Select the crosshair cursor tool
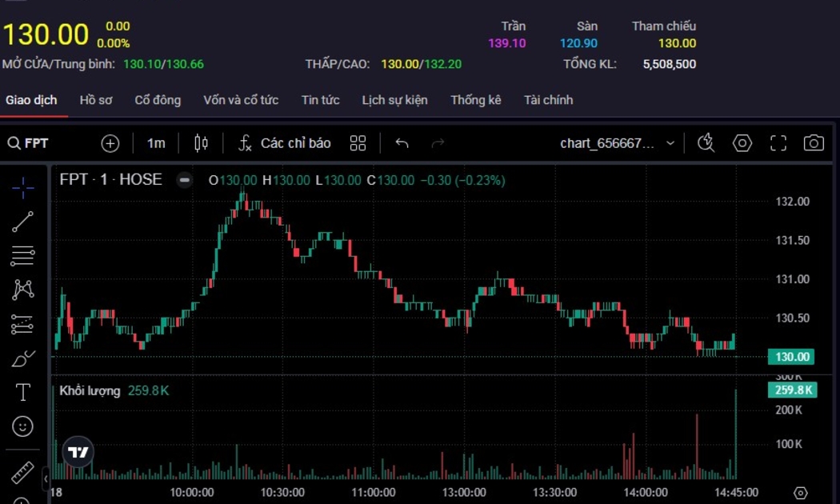The height and width of the screenshot is (504, 840). [x=22, y=188]
